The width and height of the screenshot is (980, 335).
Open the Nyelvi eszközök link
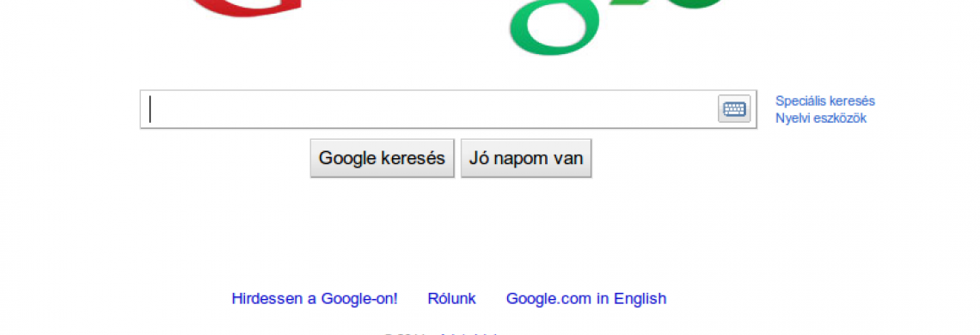[821, 119]
